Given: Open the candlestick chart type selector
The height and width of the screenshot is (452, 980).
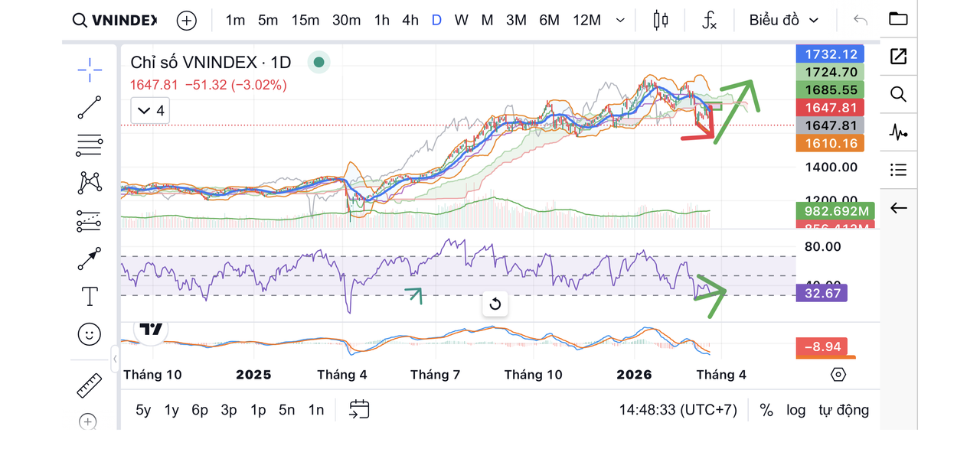Looking at the screenshot, I should pyautogui.click(x=661, y=21).
